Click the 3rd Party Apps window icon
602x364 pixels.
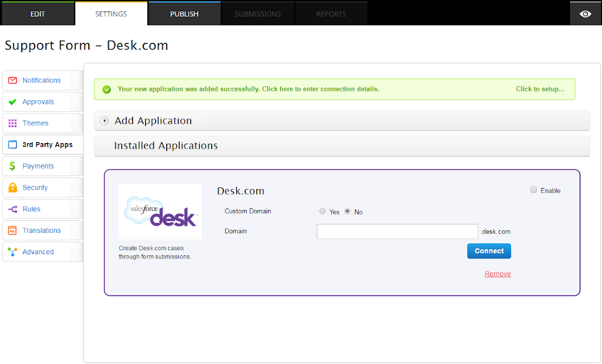(13, 145)
